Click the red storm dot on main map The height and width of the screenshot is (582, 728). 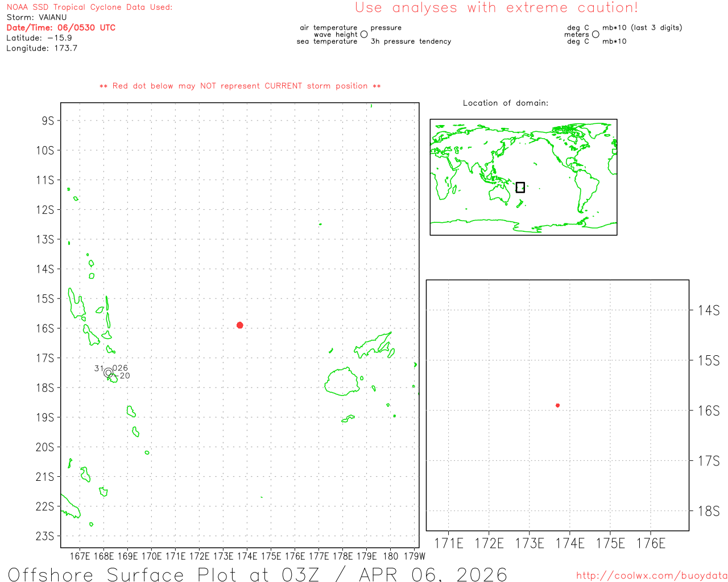(240, 325)
